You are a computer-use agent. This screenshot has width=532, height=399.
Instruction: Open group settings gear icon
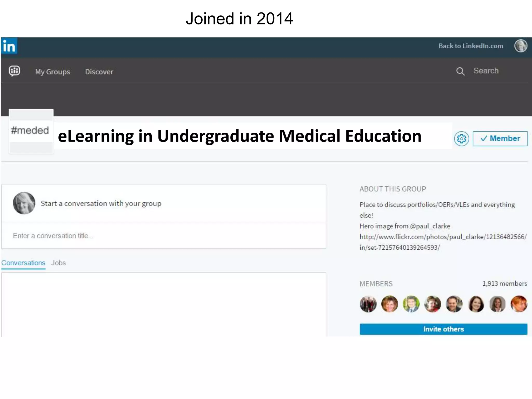(x=462, y=139)
